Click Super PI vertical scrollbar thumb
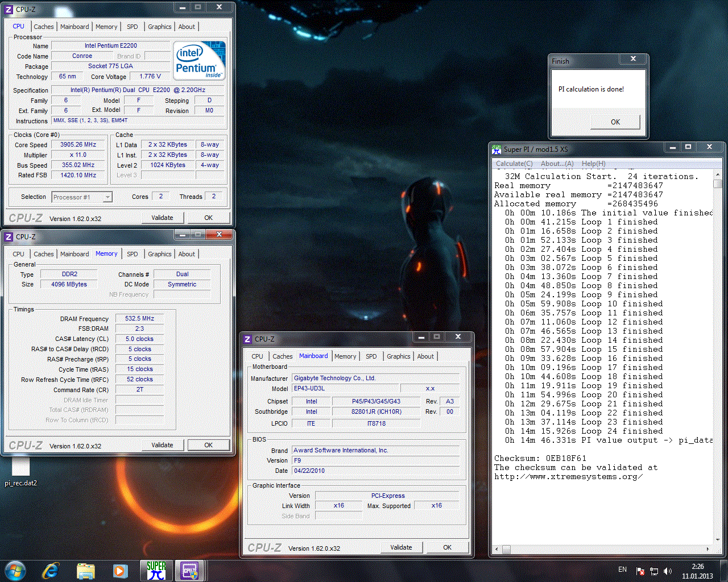Viewport: 728px width, 582px height. pyautogui.click(x=718, y=184)
